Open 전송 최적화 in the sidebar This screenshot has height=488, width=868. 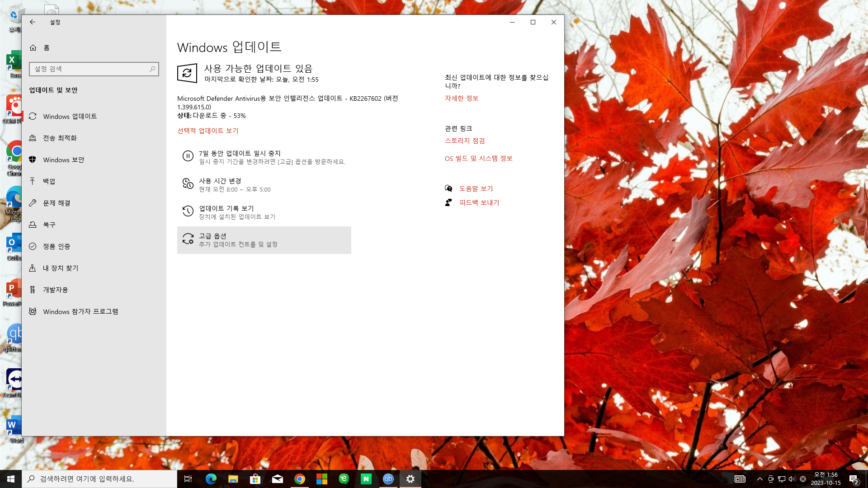[94, 138]
